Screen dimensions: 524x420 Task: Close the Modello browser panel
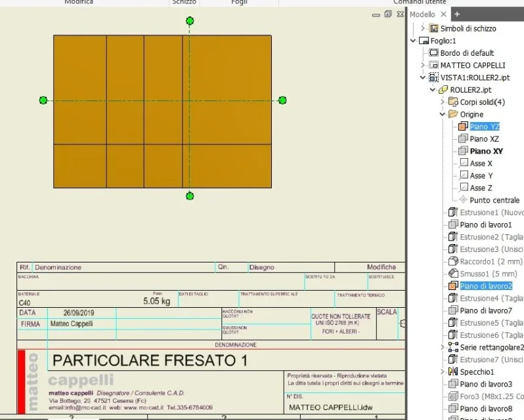(443, 14)
